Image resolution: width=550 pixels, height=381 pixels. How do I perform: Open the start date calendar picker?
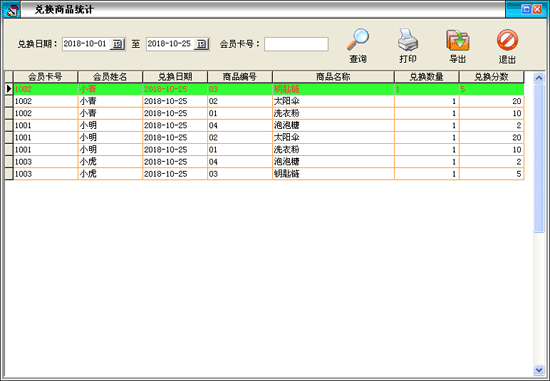(118, 44)
